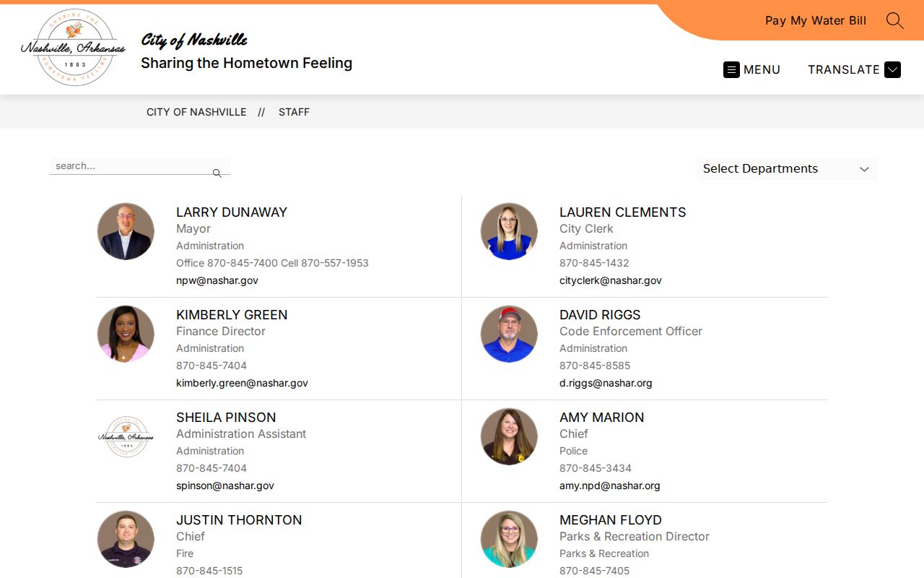924x578 pixels.
Task: Click the Code Enforcement Officer title
Action: coord(631,332)
